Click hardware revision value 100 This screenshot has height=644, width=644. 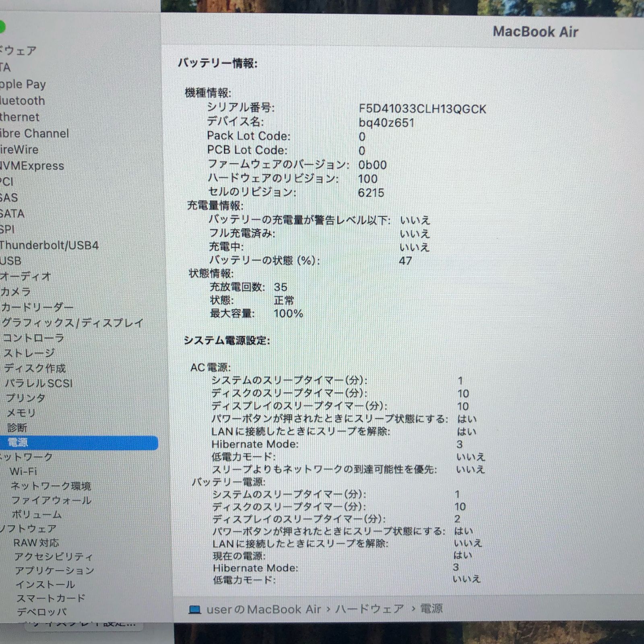pos(368,179)
